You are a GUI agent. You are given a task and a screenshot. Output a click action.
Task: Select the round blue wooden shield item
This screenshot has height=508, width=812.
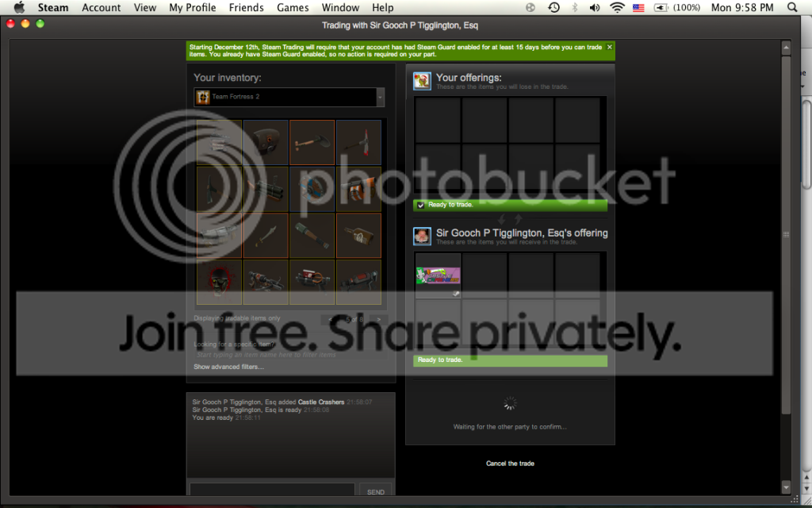point(312,189)
